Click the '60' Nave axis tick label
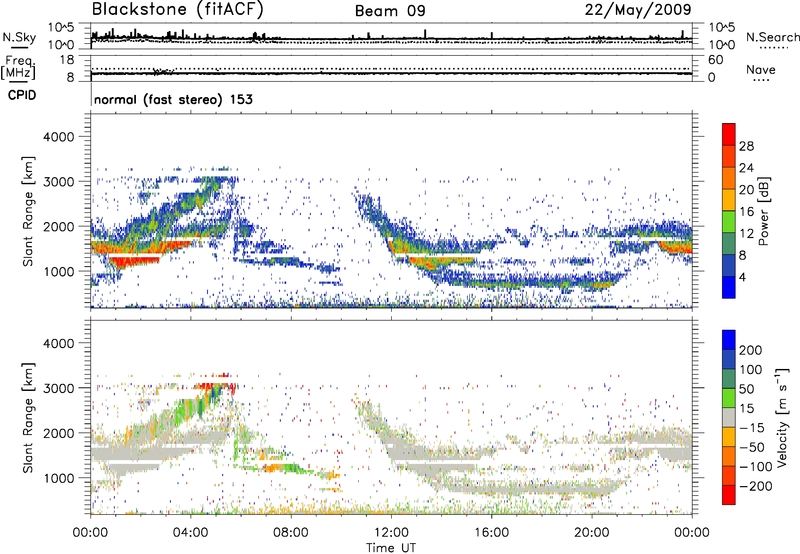The height and width of the screenshot is (554, 800). tap(715, 60)
